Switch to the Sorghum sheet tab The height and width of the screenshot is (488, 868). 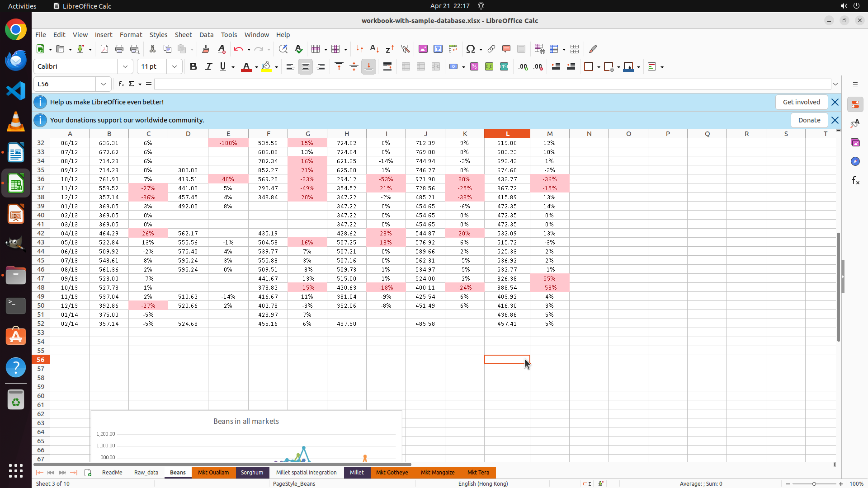pos(252,473)
